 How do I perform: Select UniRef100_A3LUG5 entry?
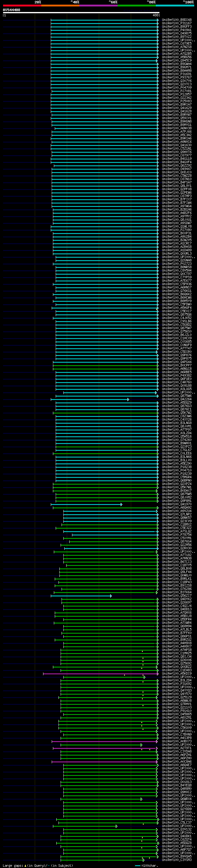176,389
